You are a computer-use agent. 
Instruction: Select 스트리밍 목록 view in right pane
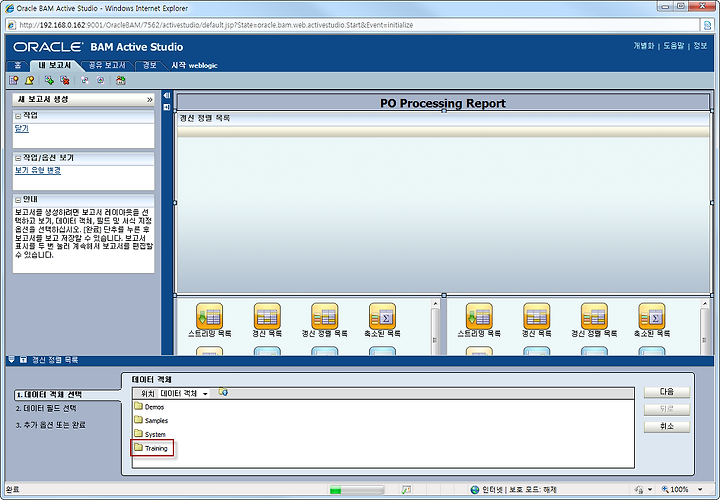(479, 320)
